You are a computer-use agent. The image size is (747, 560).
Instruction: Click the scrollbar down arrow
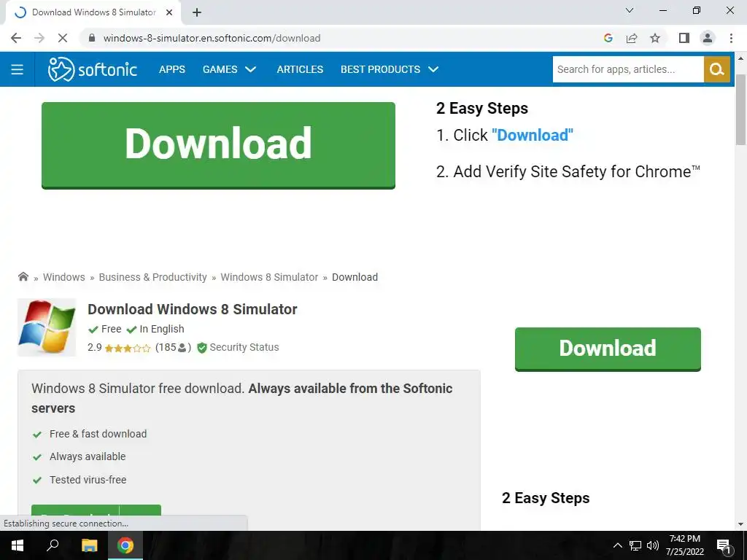[741, 525]
